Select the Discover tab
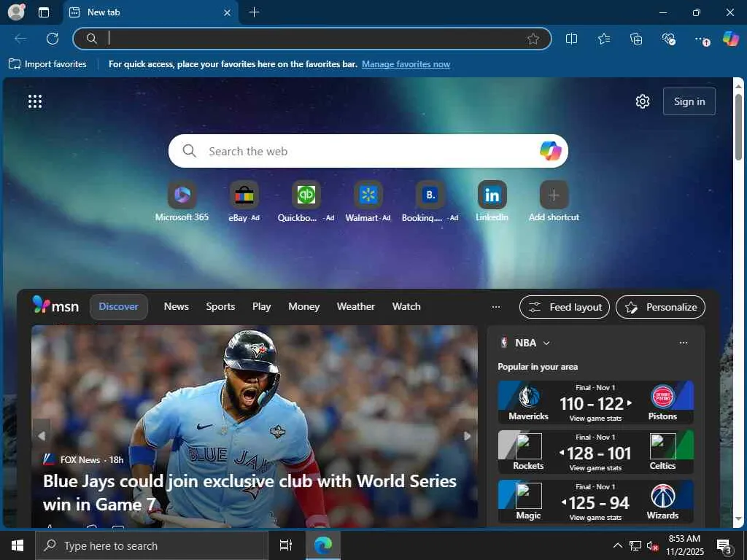This screenshot has height=560, width=747. pyautogui.click(x=119, y=307)
